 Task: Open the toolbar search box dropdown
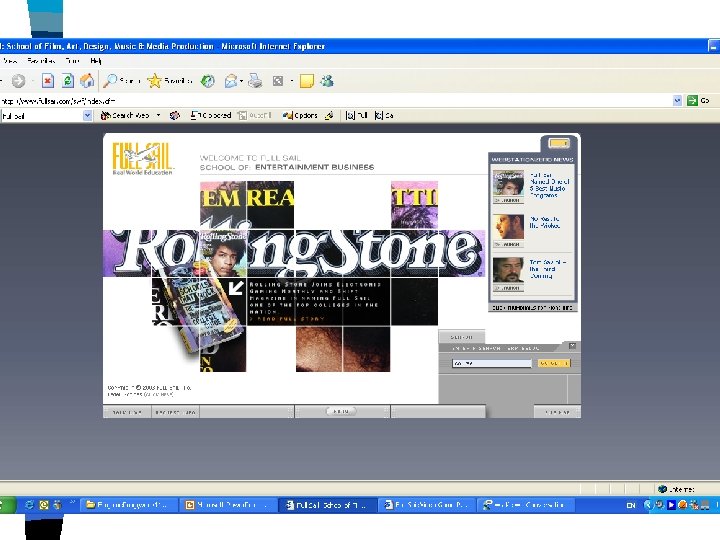pos(87,116)
